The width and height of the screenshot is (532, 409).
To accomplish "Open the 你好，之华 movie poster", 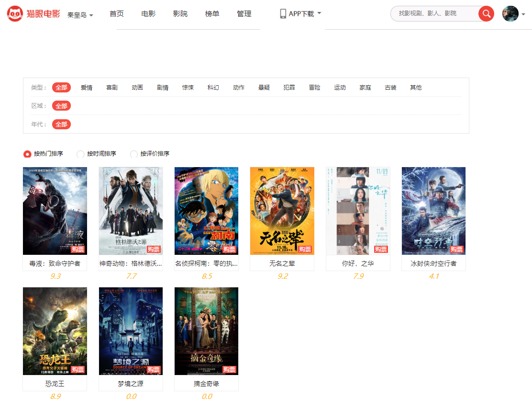I will pos(358,211).
